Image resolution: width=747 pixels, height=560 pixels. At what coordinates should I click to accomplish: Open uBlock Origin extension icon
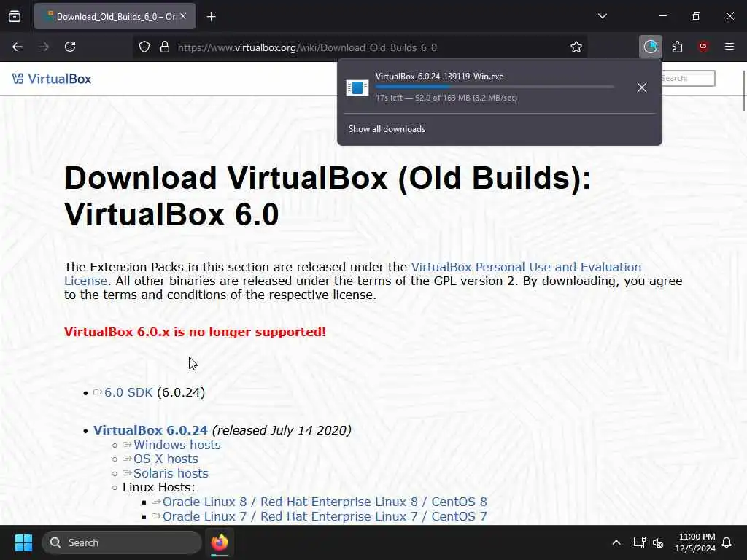click(x=703, y=47)
